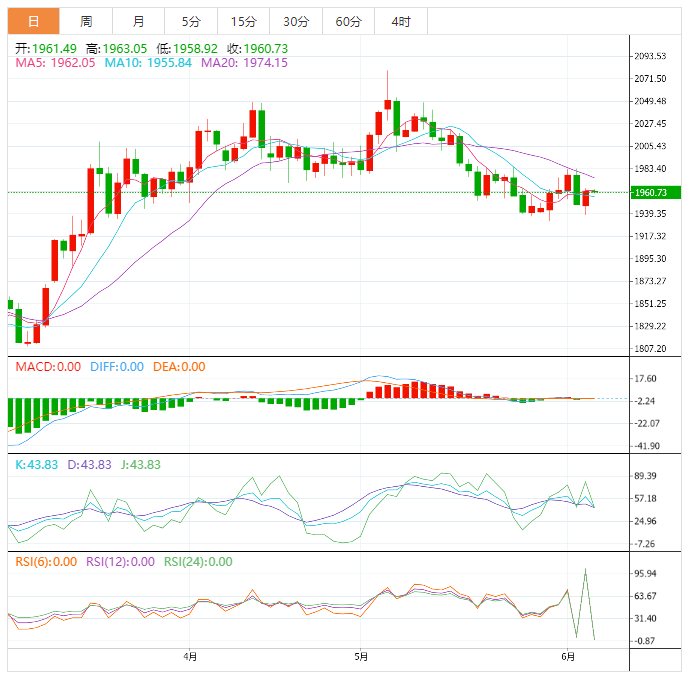Image resolution: width=690 pixels, height=676 pixels.
Task: Open the 月 monthly chart tab
Action: click(138, 21)
